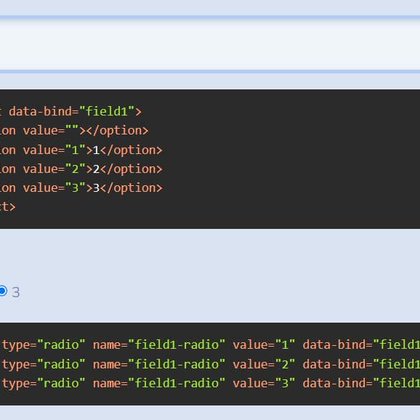This screenshot has width=420, height=420.
Task: Select the radio button labeled 3
Action: (x=2, y=291)
